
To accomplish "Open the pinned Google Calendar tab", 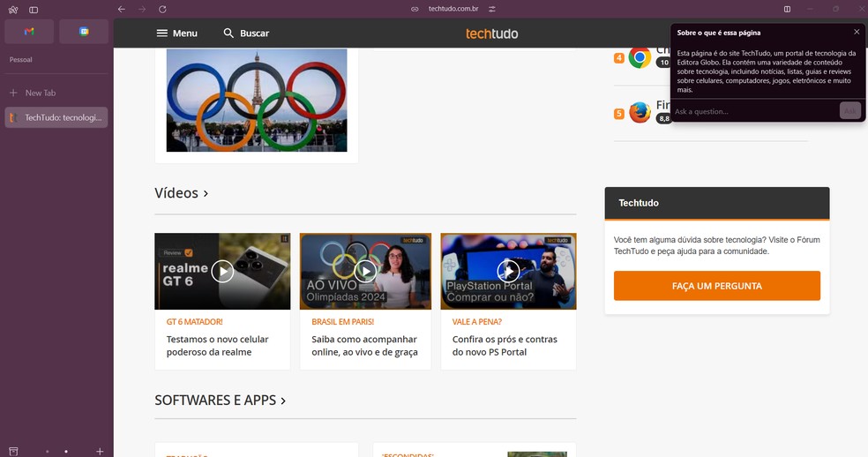I will click(84, 32).
